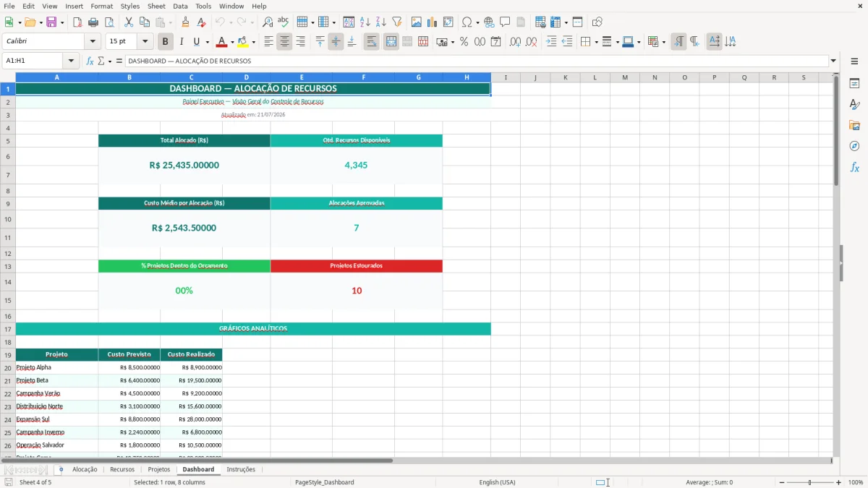Open the Borders dropdown arrow
This screenshot has width=868, height=488.
point(596,42)
